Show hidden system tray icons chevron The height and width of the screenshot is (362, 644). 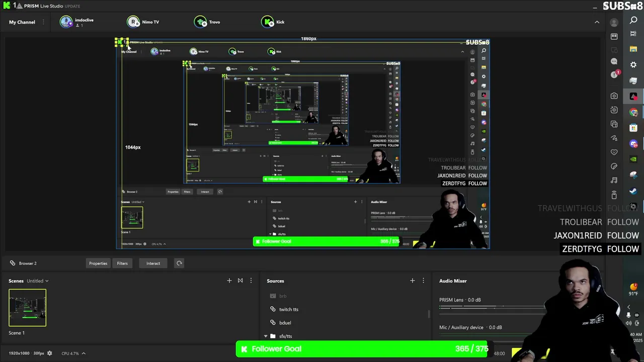[628, 307]
